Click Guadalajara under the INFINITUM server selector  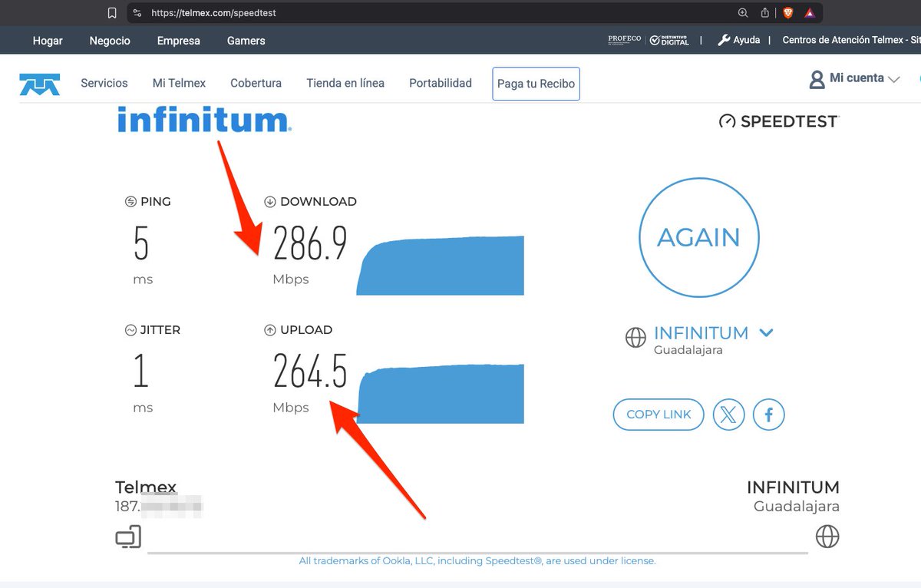688,350
